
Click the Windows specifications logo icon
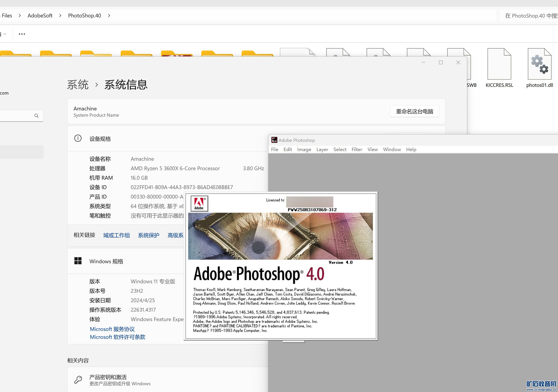click(x=78, y=261)
